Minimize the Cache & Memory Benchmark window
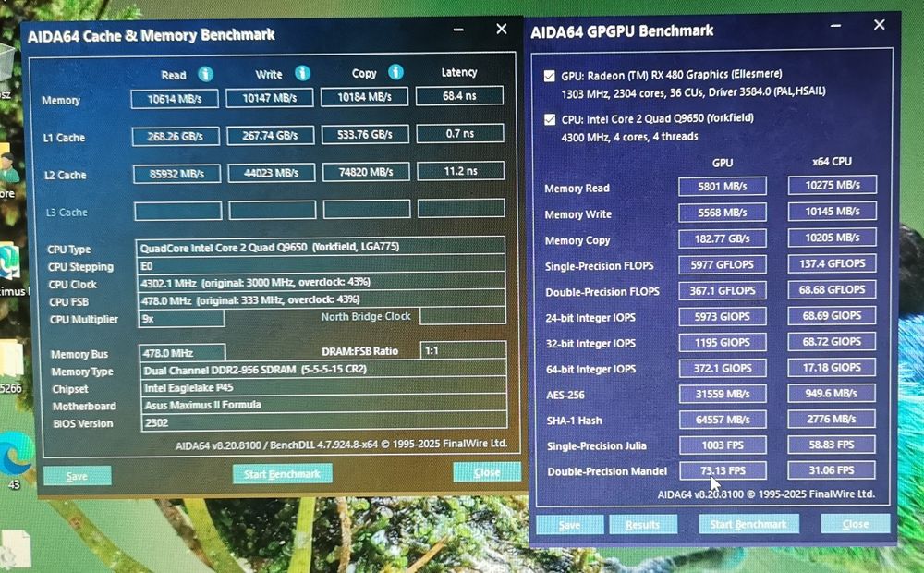 click(458, 30)
